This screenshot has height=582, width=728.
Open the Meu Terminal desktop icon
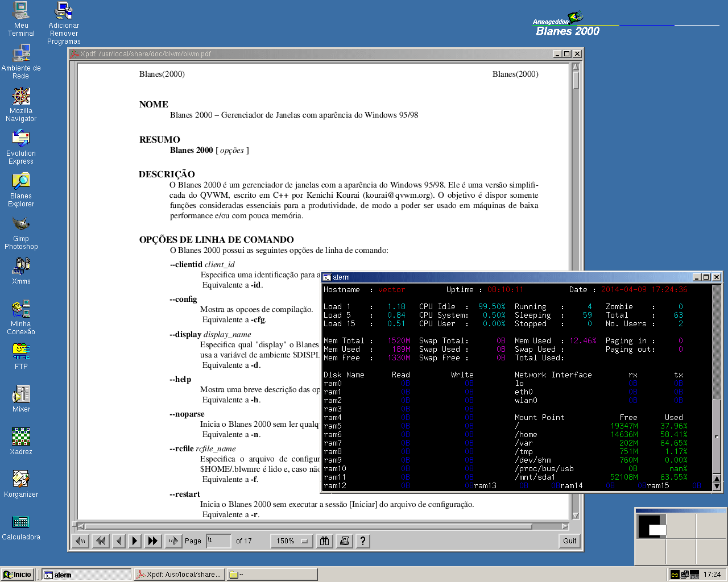click(21, 19)
